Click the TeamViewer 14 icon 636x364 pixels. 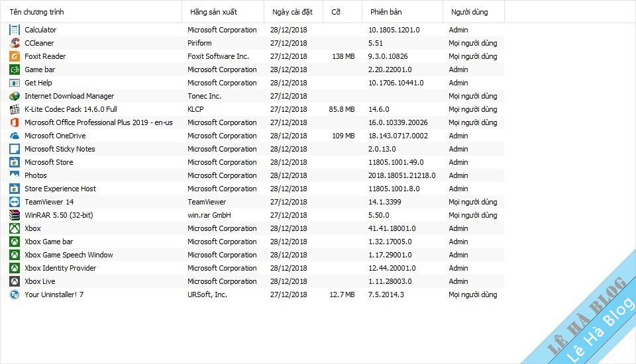[x=15, y=202]
